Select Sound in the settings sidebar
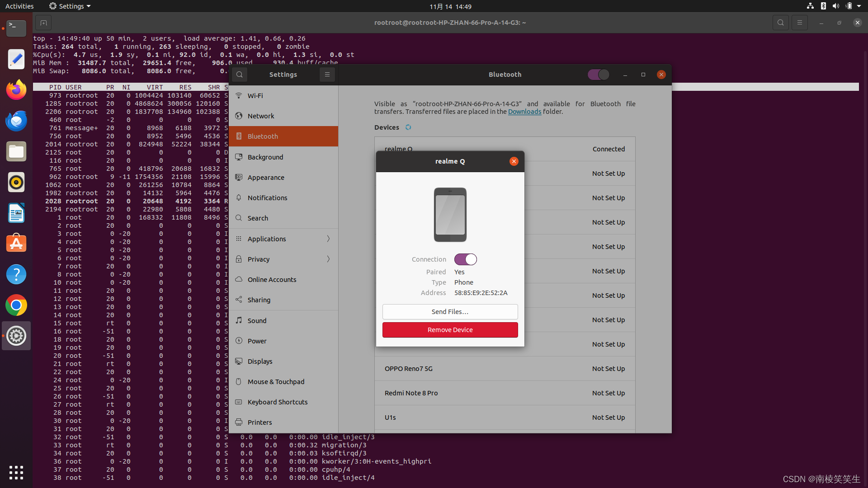This screenshot has height=488, width=868. point(257,320)
